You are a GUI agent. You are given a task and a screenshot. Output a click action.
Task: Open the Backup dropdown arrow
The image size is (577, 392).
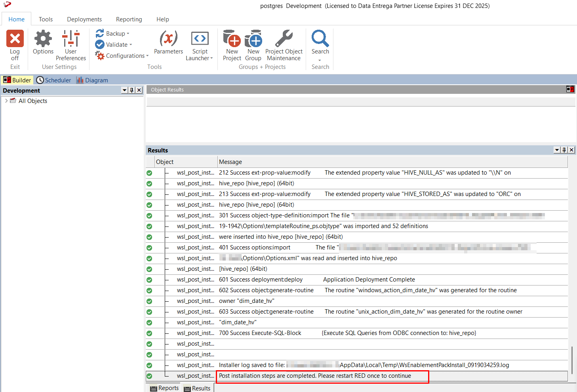(x=128, y=34)
